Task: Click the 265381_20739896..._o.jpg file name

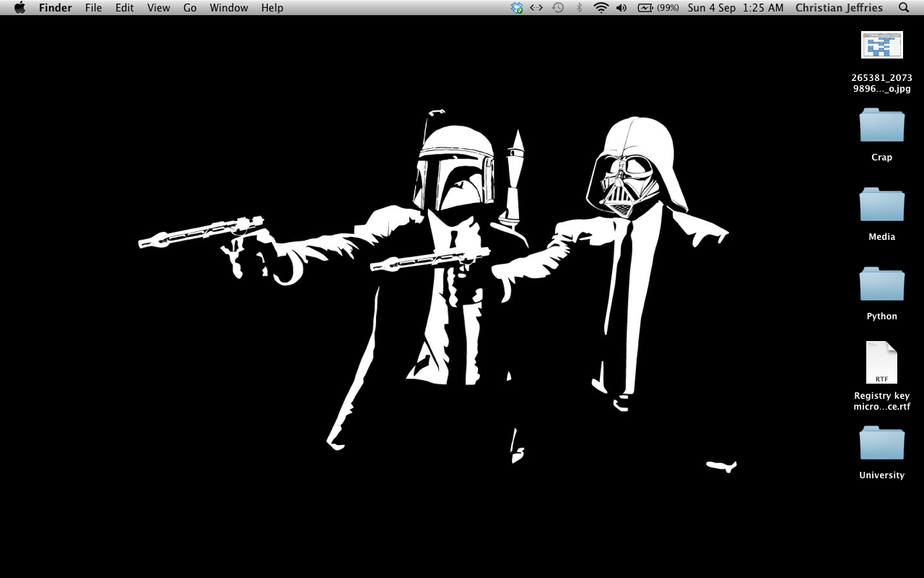Action: [x=882, y=83]
